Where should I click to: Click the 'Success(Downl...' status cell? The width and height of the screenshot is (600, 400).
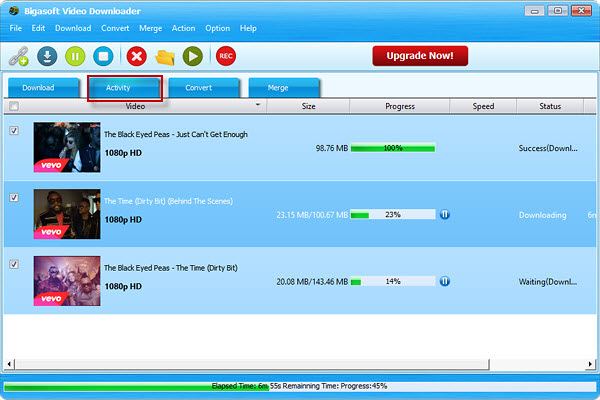click(548, 148)
